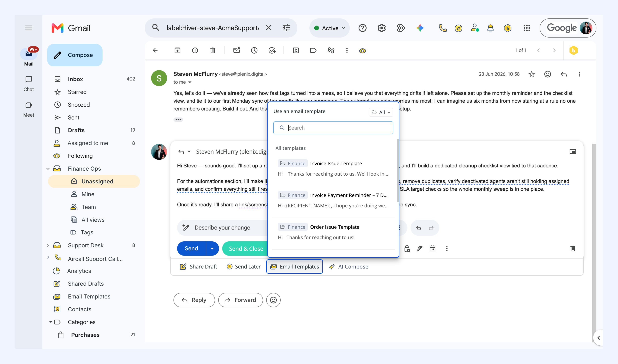Show the side panel chevron
The image size is (618, 364).
coord(599,338)
